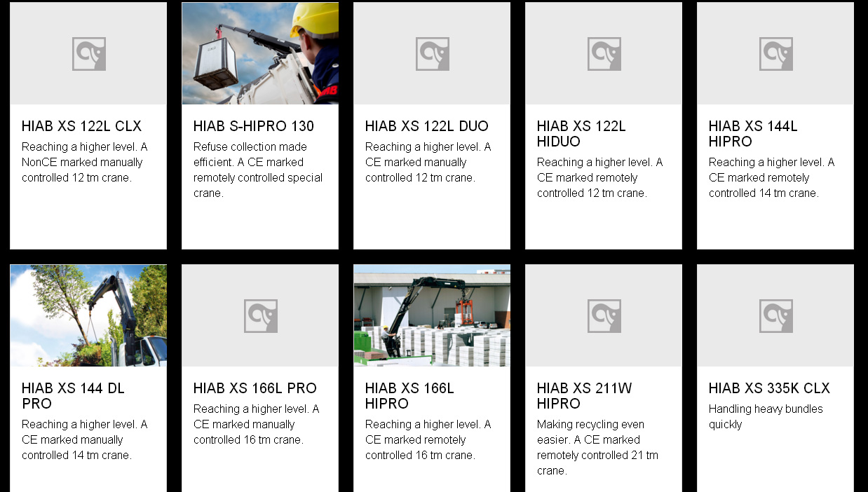The width and height of the screenshot is (868, 492).
Task: Open the HIAB XS 122L DUO title link
Action: pyautogui.click(x=427, y=126)
